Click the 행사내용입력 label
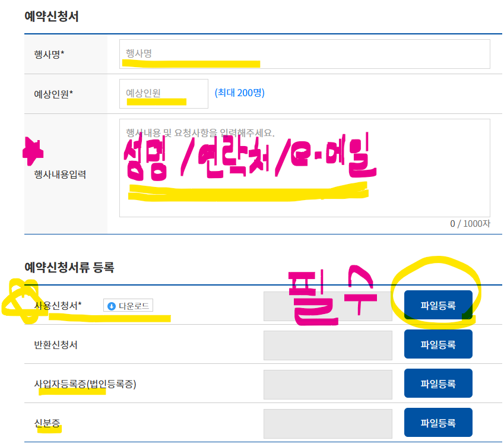The image size is (504, 447). pyautogui.click(x=60, y=175)
